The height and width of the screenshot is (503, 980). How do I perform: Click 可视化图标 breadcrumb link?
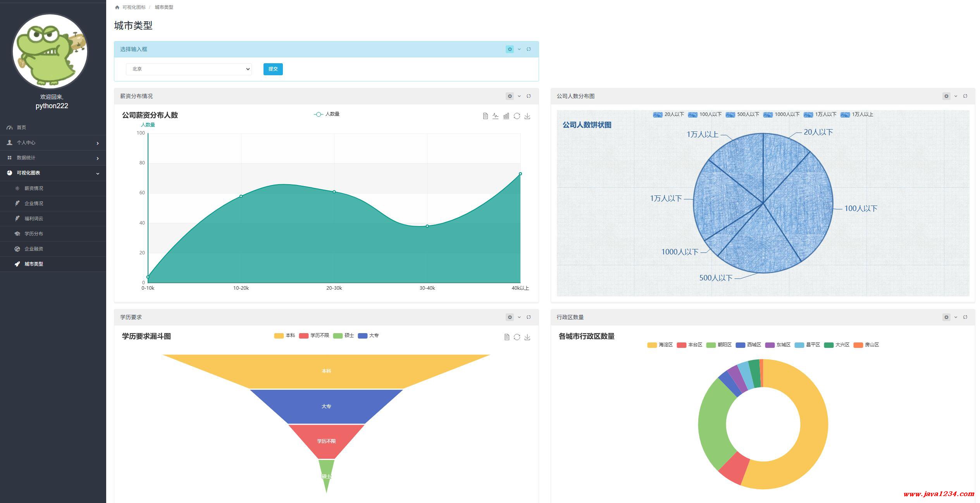134,7
